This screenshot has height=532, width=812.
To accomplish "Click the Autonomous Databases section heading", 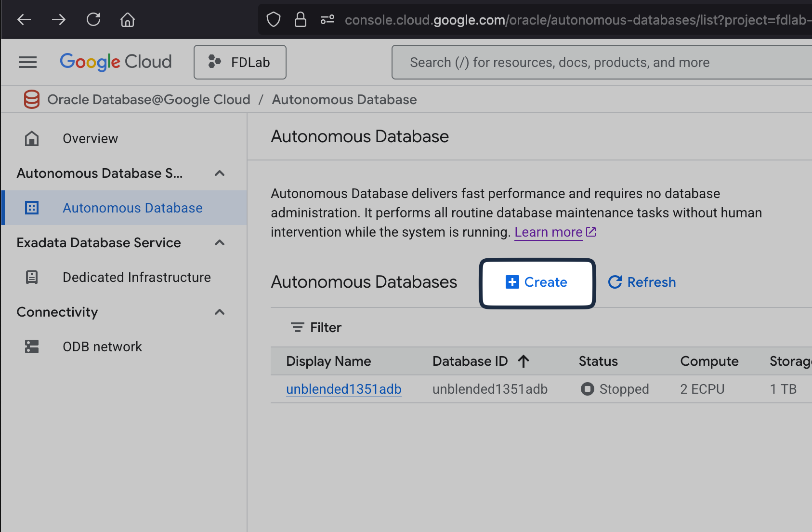I will (x=364, y=282).
